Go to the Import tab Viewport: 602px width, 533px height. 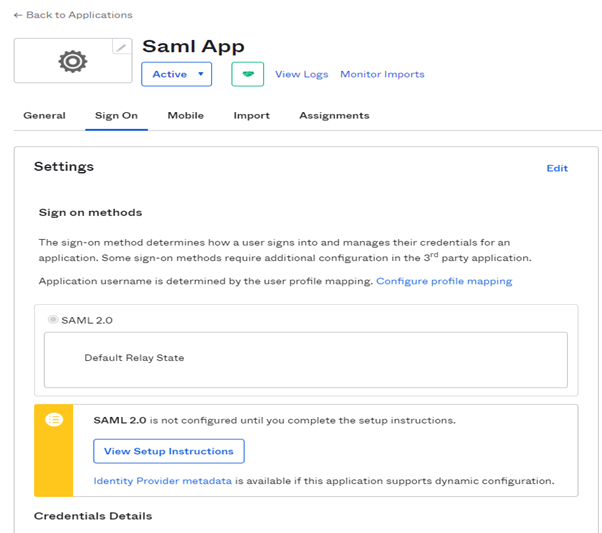(x=251, y=116)
